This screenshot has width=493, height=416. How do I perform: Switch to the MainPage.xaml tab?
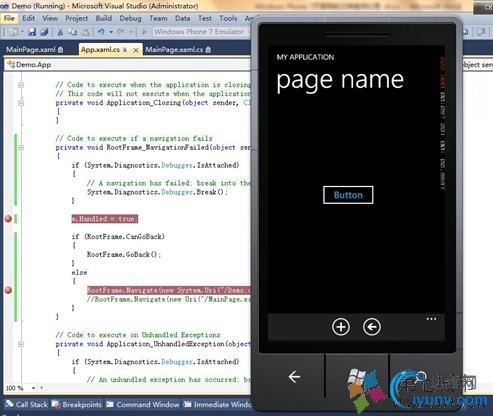pos(34,50)
